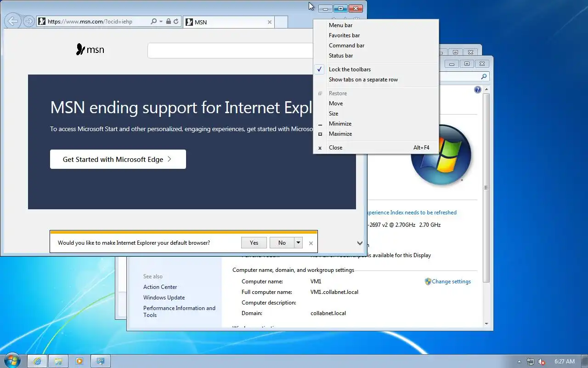Screen dimensions: 588x368
Task: Click the network icon in the system tray
Action: pyautogui.click(x=531, y=362)
